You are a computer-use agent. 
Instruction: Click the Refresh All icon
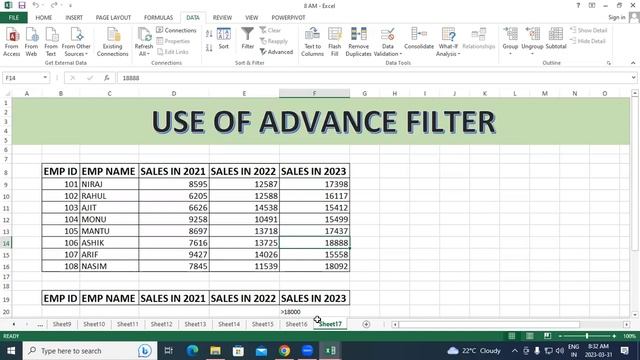coord(144,42)
